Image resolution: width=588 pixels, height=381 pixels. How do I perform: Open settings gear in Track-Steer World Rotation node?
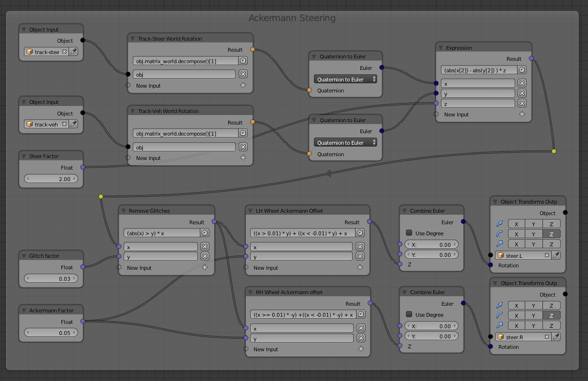tap(243, 61)
